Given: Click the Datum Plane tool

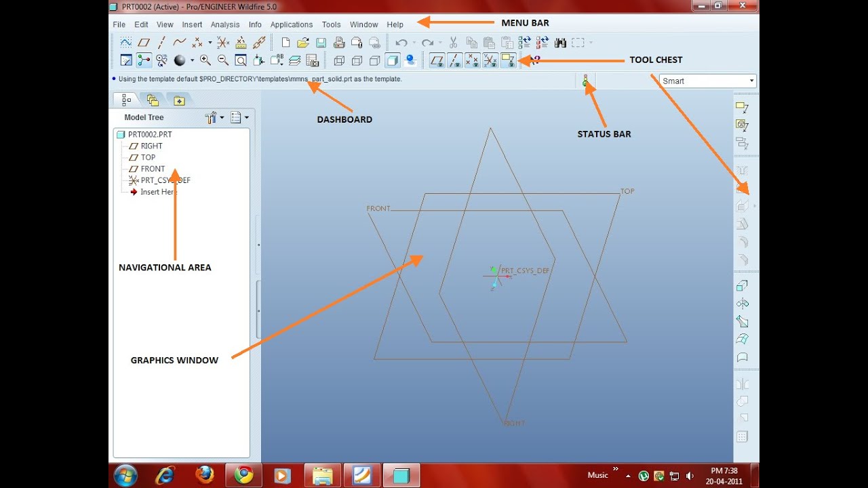Looking at the screenshot, I should (x=144, y=43).
